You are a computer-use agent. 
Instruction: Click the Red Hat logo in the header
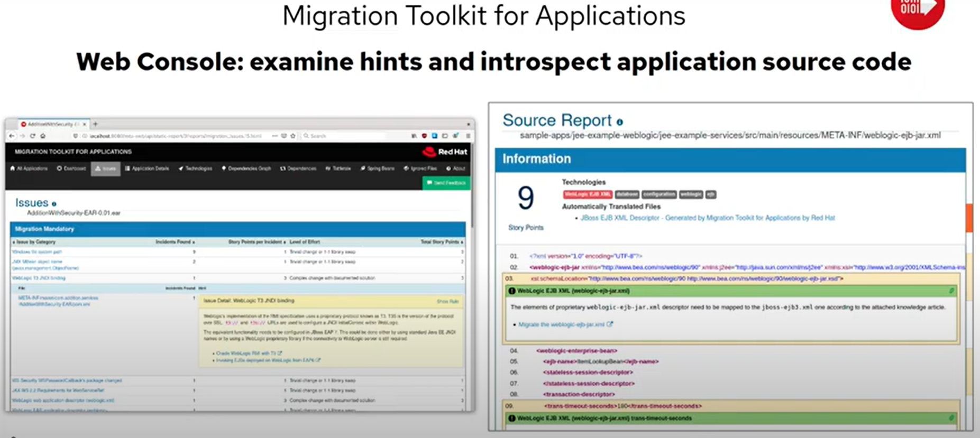click(x=445, y=152)
